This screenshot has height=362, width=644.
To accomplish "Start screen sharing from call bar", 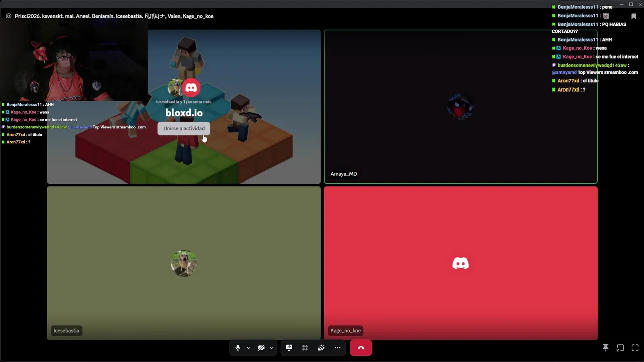I will coord(289,348).
